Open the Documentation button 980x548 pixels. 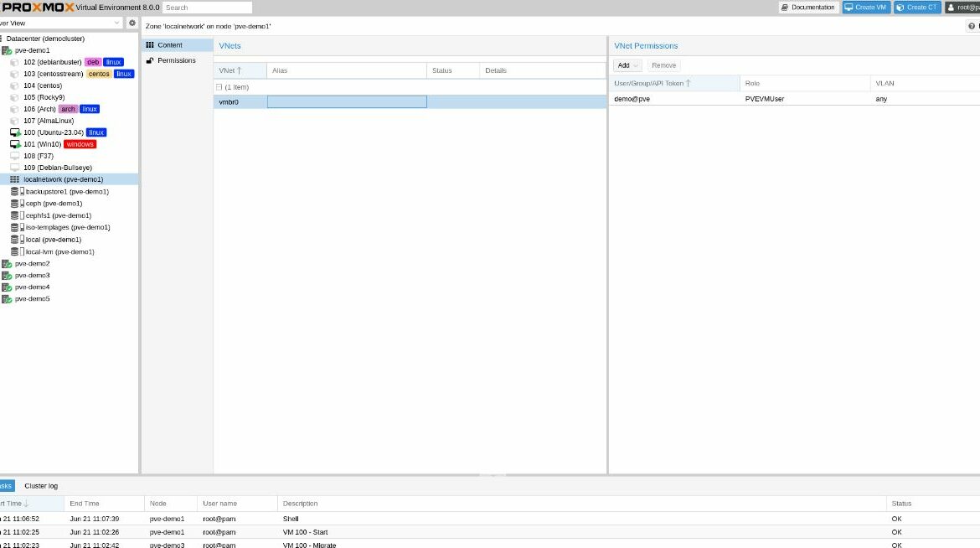809,8
